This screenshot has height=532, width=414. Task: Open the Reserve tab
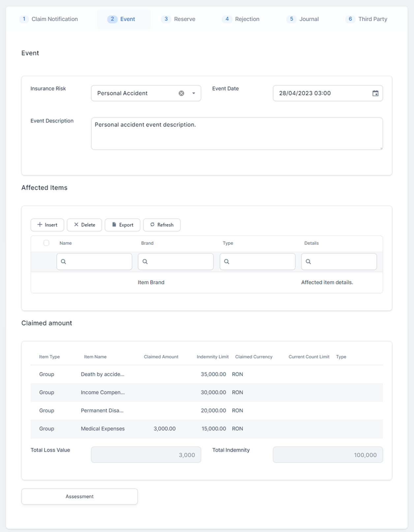(x=178, y=19)
